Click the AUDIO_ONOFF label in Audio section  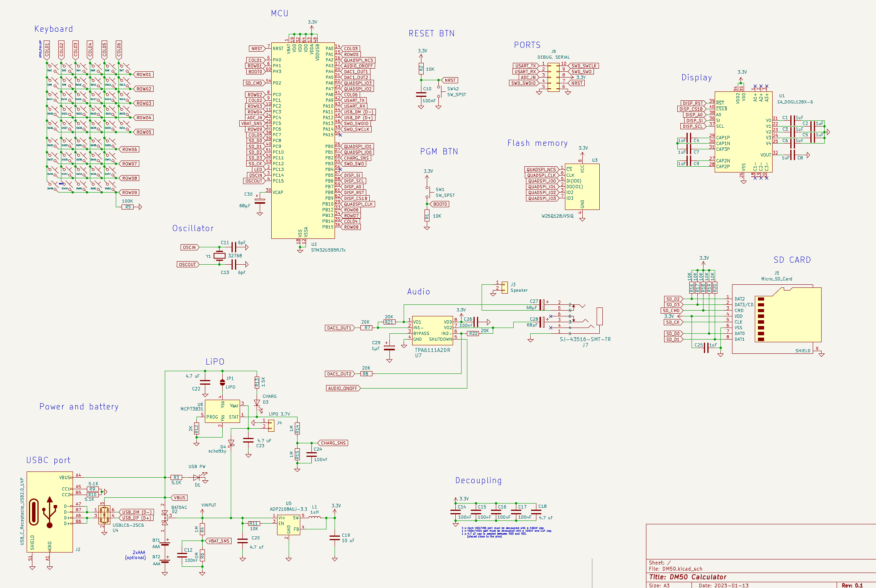342,388
